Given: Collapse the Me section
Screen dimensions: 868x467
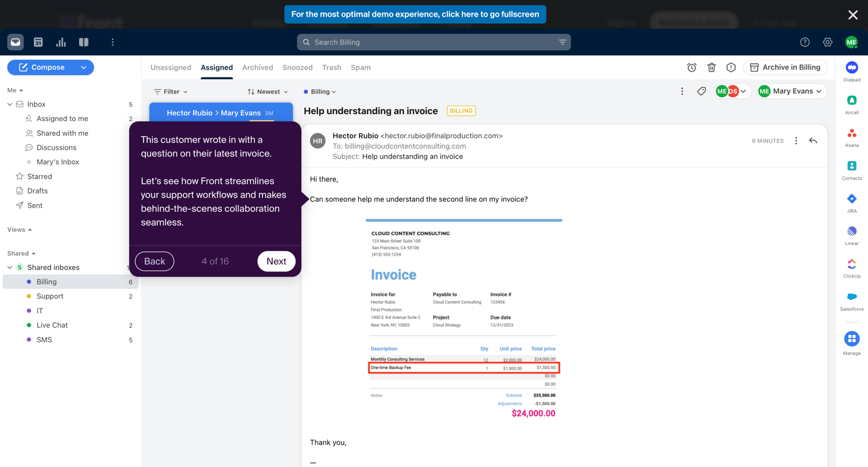Looking at the screenshot, I should point(15,90).
